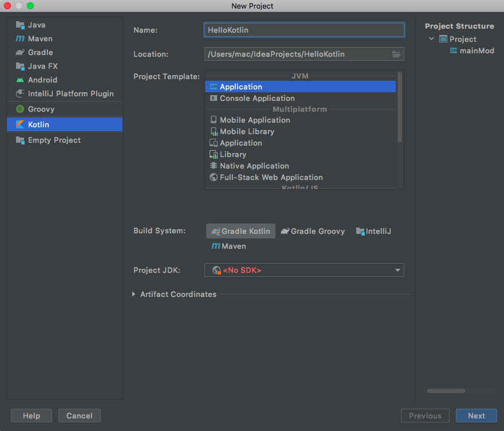Image resolution: width=504 pixels, height=431 pixels.
Task: Click the Cancel button
Action: (x=80, y=416)
